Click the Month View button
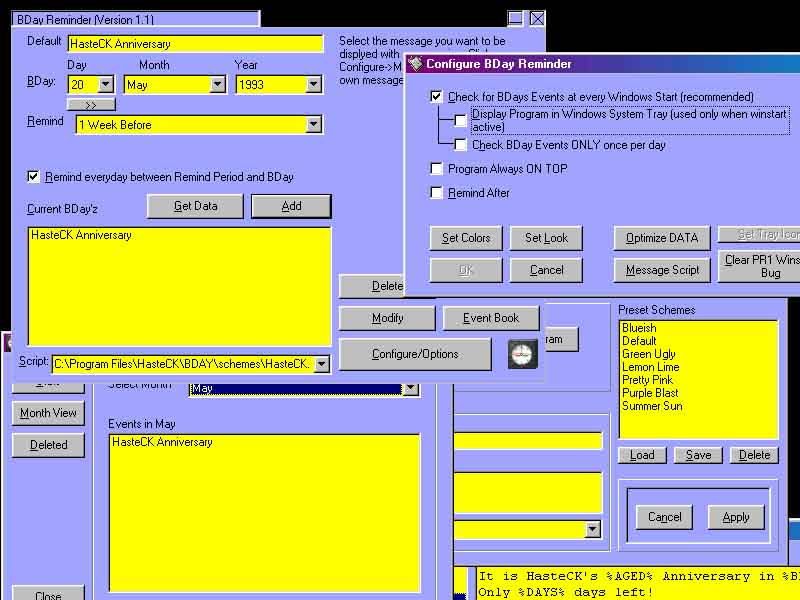The image size is (800, 600). (48, 413)
